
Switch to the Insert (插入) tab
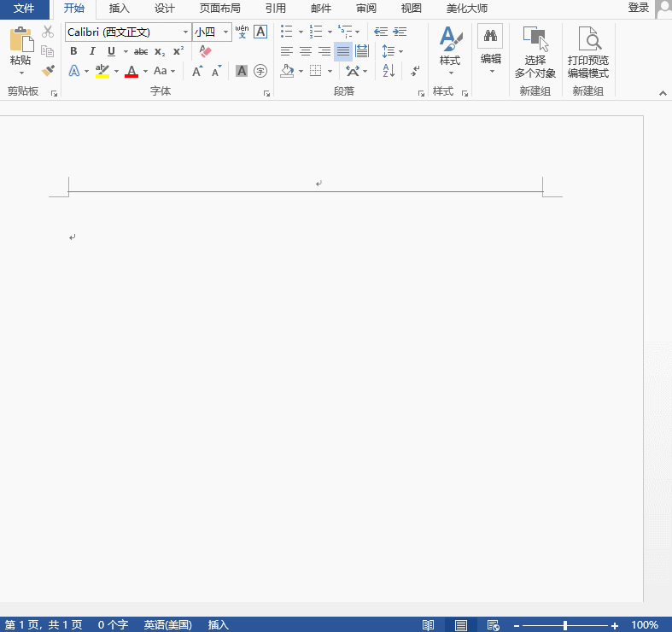point(120,9)
